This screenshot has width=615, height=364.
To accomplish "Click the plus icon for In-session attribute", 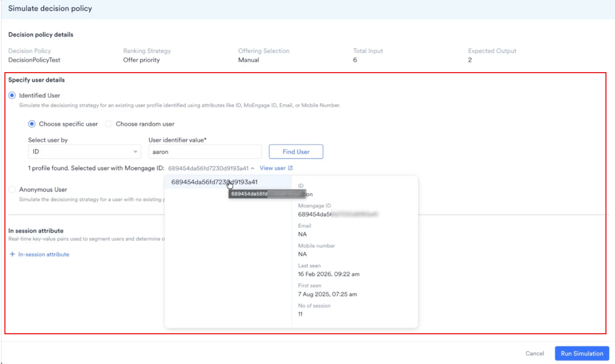I will pos(12,254).
